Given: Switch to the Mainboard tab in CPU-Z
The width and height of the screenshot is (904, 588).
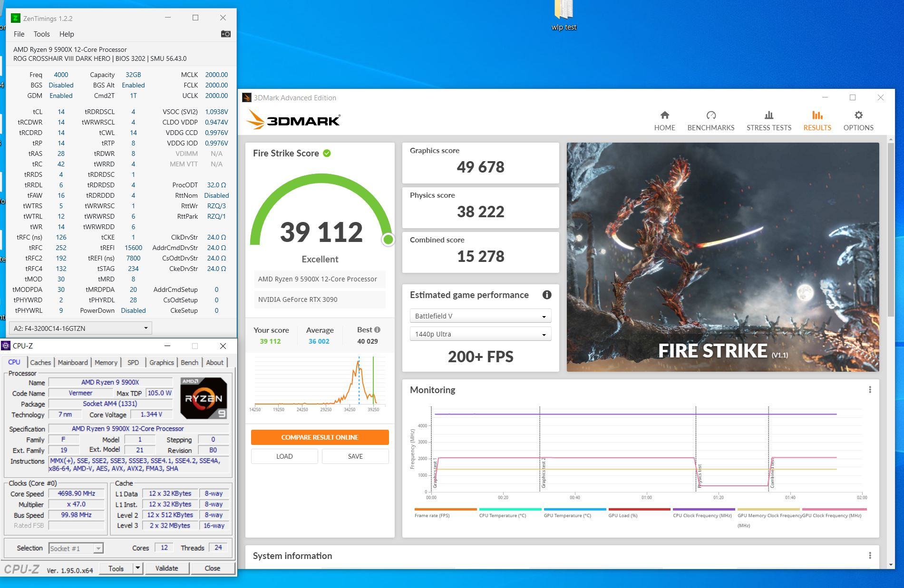Looking at the screenshot, I should pos(73,362).
